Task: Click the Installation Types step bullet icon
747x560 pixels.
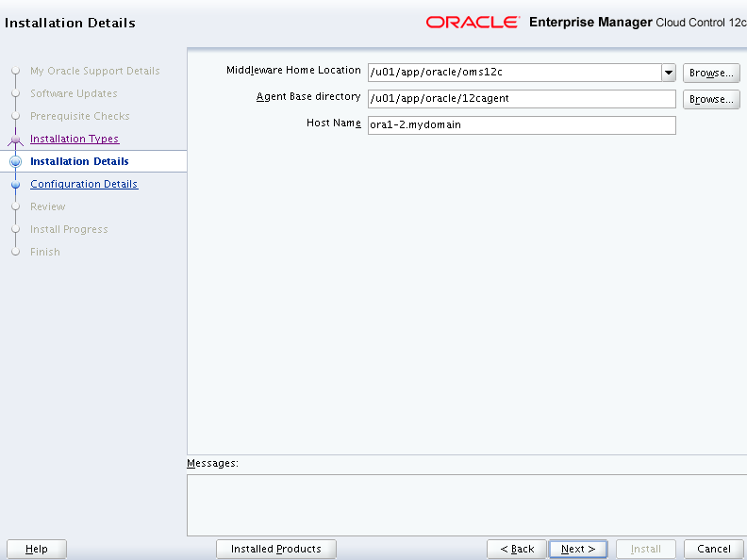Action: [15, 140]
